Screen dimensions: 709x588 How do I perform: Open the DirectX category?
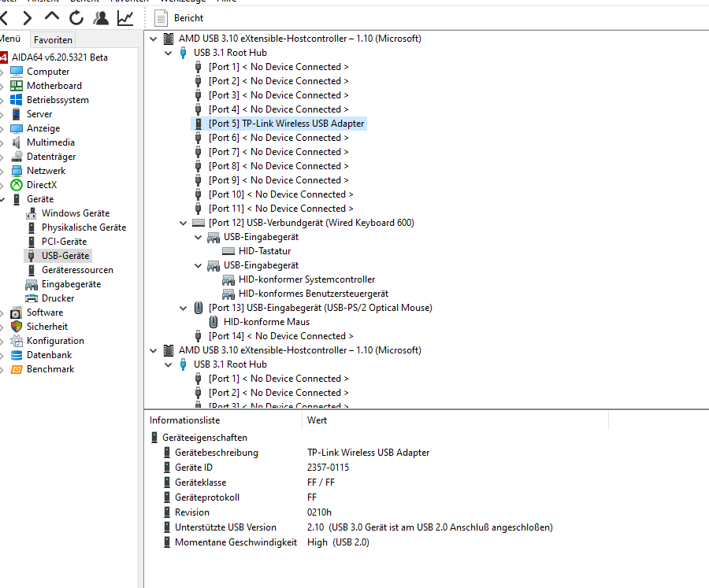click(42, 185)
